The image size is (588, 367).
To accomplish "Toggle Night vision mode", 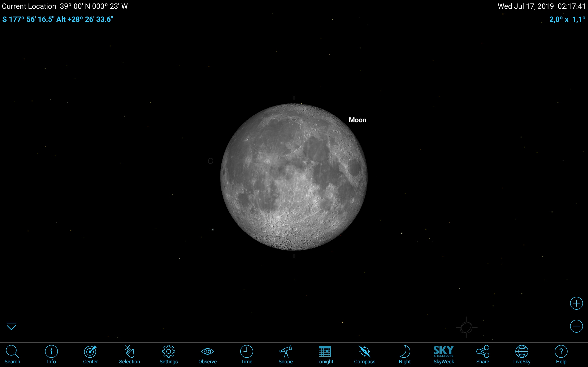I will click(404, 354).
